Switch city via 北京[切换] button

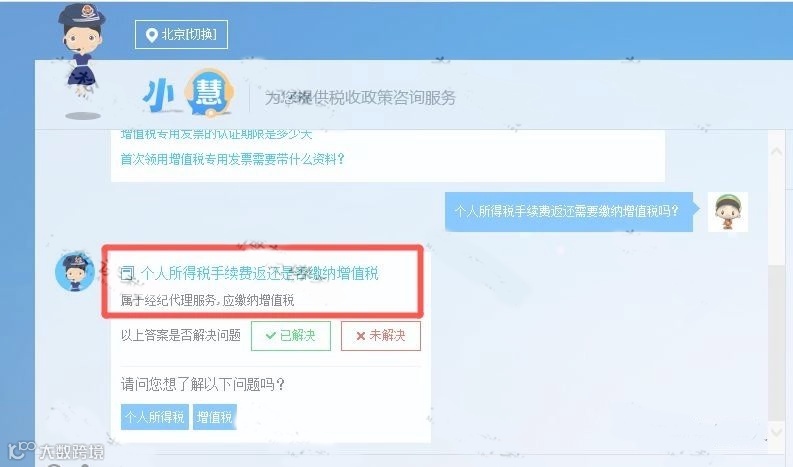pos(181,34)
